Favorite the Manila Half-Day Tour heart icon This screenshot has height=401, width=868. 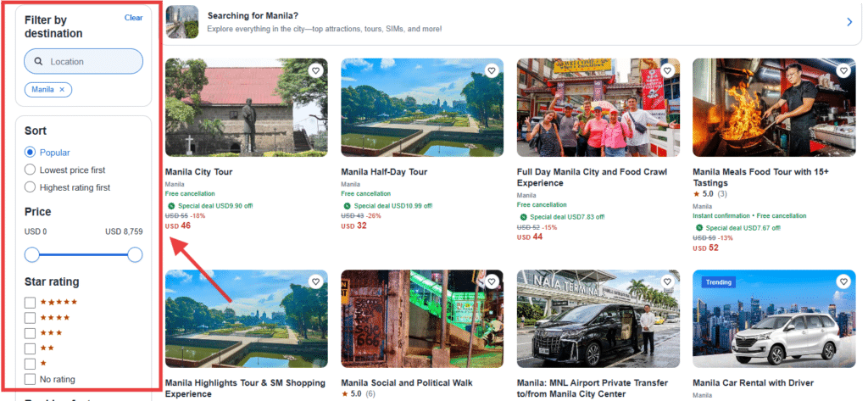[x=491, y=71]
